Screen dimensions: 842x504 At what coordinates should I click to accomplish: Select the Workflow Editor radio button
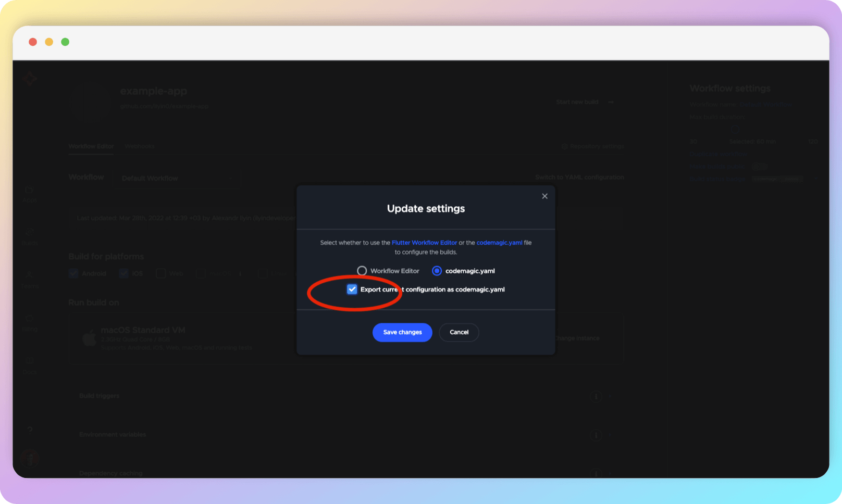point(362,270)
